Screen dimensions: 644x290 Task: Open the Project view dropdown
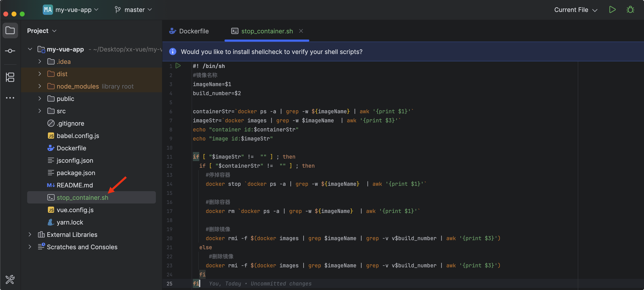(x=42, y=30)
